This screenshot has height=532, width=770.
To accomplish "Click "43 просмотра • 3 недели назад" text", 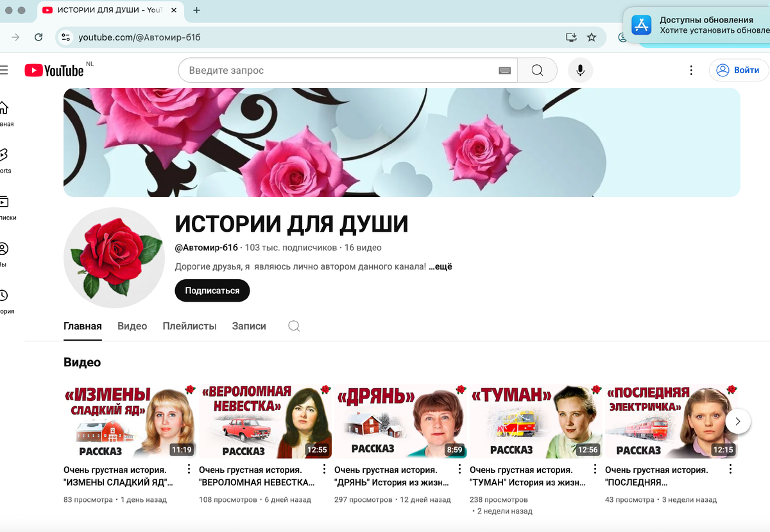I will point(661,499).
